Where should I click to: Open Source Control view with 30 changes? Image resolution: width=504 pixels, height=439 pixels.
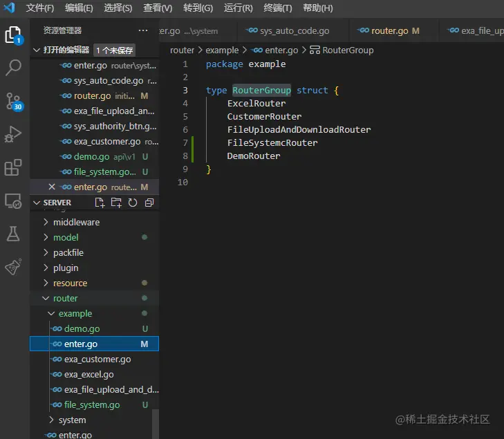[14, 102]
